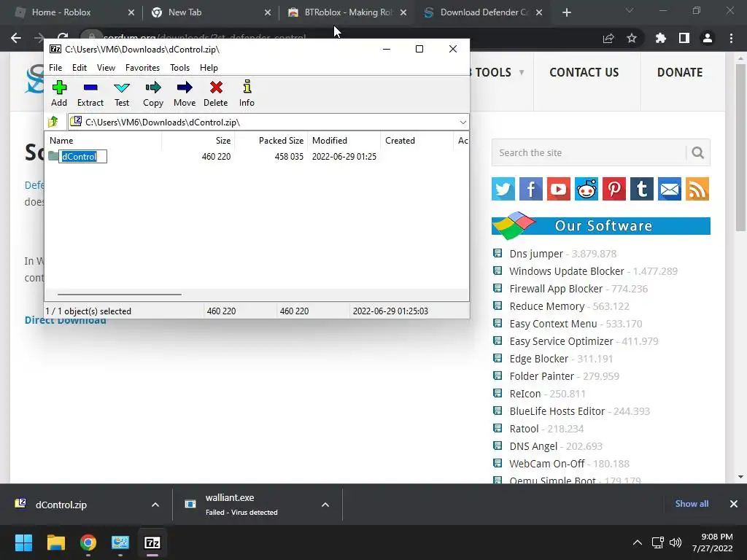Screen dimensions: 747x560
Task: Toggle Chrome side panel icon
Action: tap(684, 38)
